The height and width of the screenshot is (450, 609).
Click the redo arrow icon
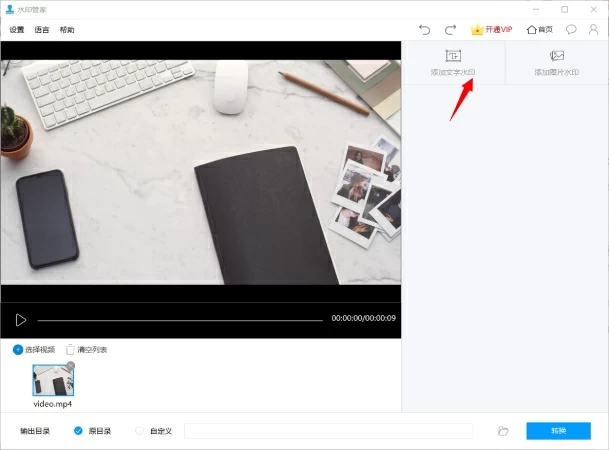coord(450,30)
